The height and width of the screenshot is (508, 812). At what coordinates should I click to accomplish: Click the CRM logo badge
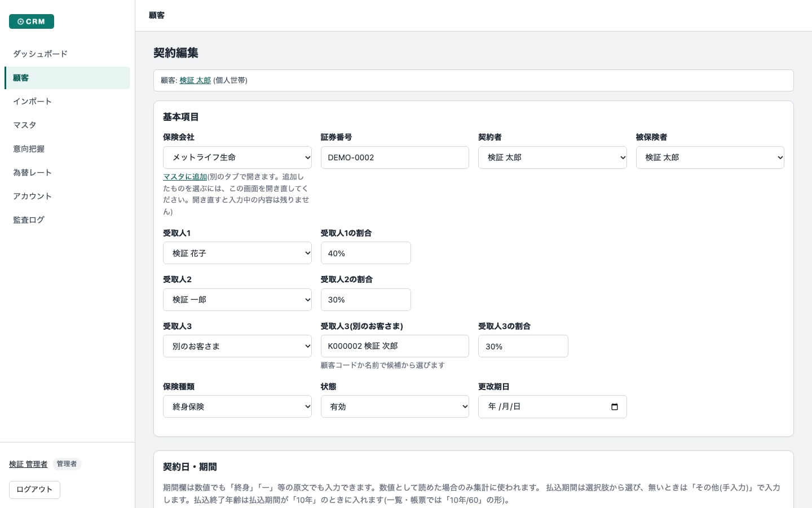point(32,21)
